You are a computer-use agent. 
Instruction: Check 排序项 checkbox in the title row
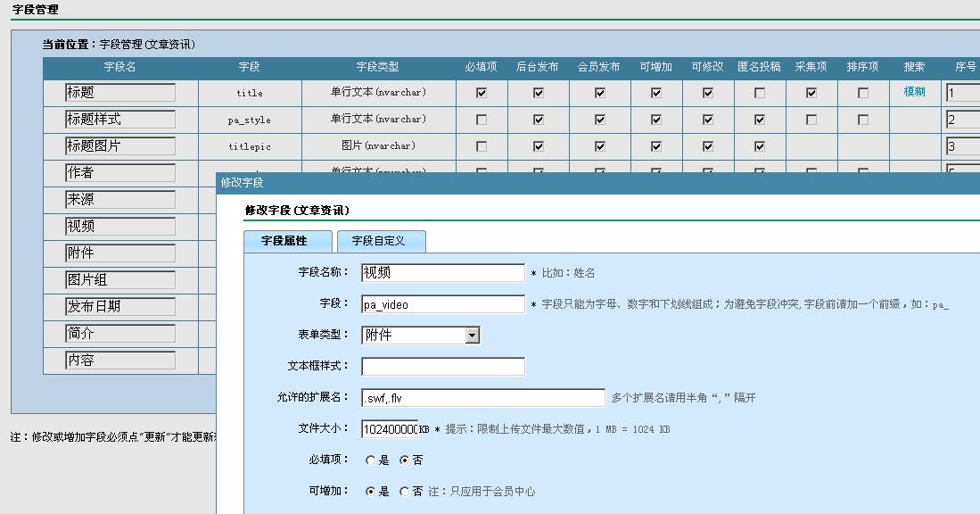(862, 93)
